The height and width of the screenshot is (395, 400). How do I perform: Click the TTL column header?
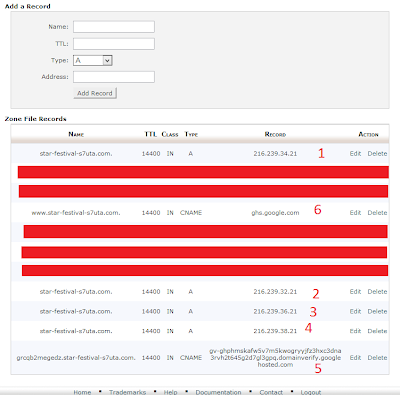[151, 134]
